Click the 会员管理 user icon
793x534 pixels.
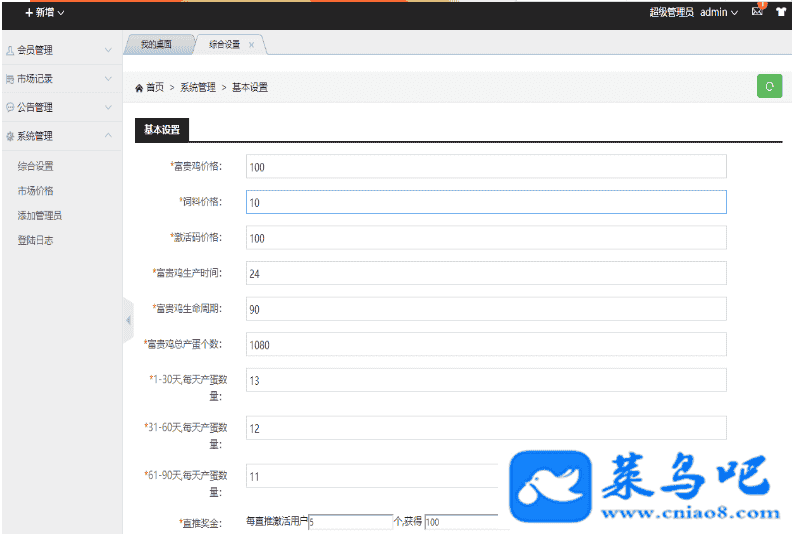click(x=10, y=50)
